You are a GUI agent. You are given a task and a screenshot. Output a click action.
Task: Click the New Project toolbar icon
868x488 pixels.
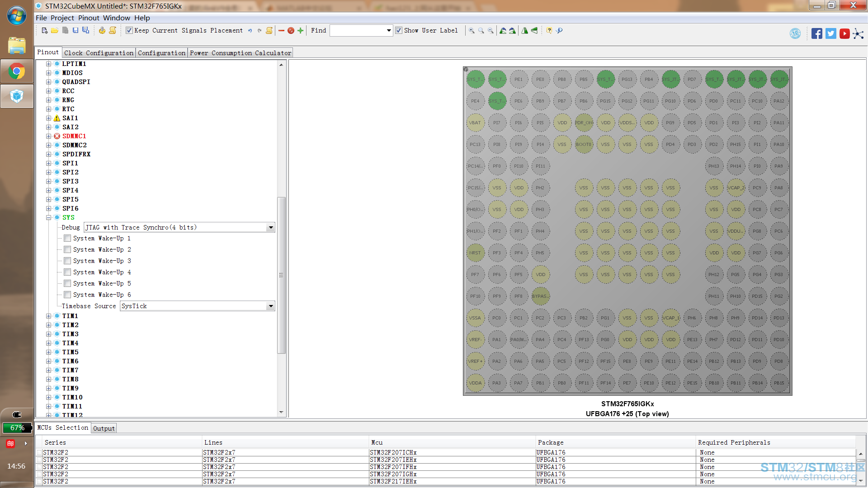[44, 30]
